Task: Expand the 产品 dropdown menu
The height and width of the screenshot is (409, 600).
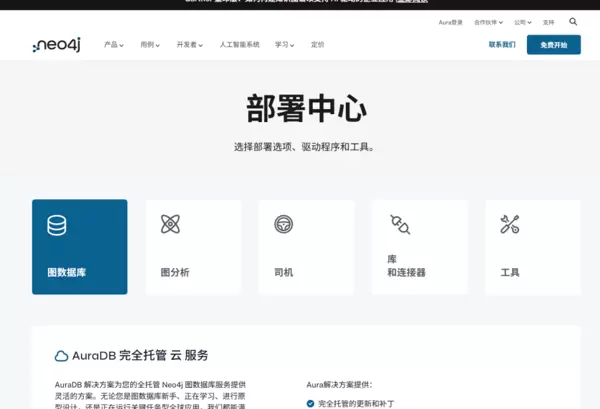Action: [x=113, y=45]
